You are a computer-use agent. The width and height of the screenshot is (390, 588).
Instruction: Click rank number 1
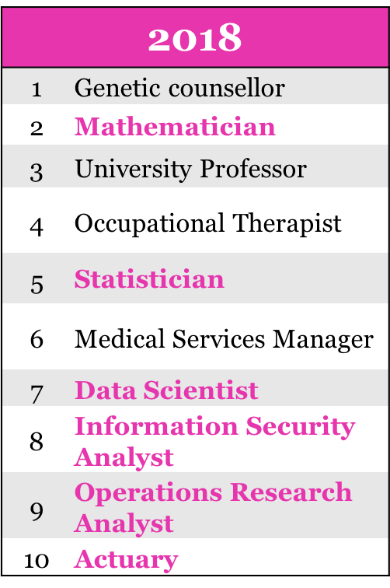[37, 90]
